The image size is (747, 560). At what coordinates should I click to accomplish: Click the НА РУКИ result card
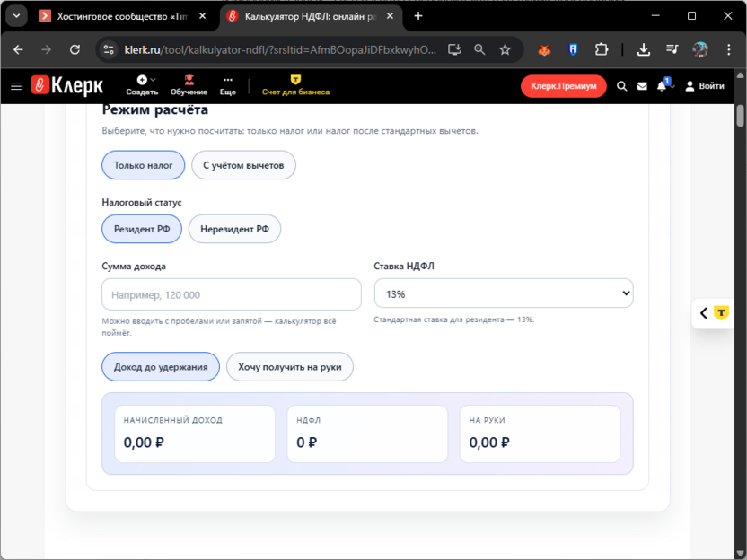pyautogui.click(x=540, y=433)
